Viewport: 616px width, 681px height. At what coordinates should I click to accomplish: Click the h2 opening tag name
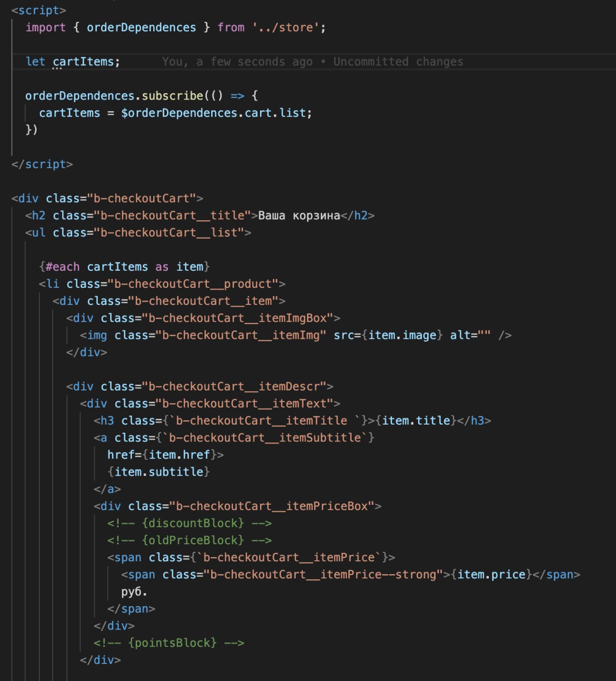click(x=39, y=215)
